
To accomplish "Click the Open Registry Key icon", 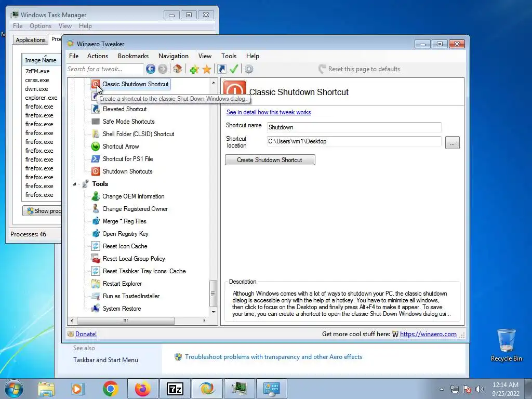I will pos(96,233).
